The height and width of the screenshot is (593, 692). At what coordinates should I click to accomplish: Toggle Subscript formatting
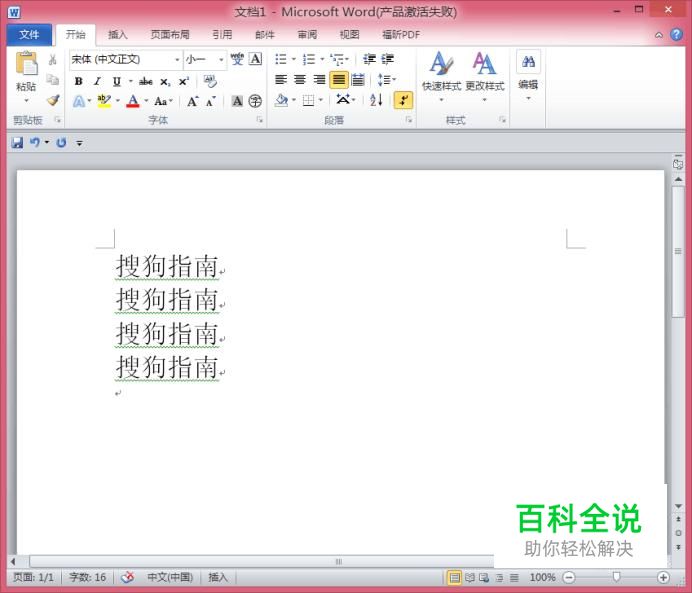[165, 82]
